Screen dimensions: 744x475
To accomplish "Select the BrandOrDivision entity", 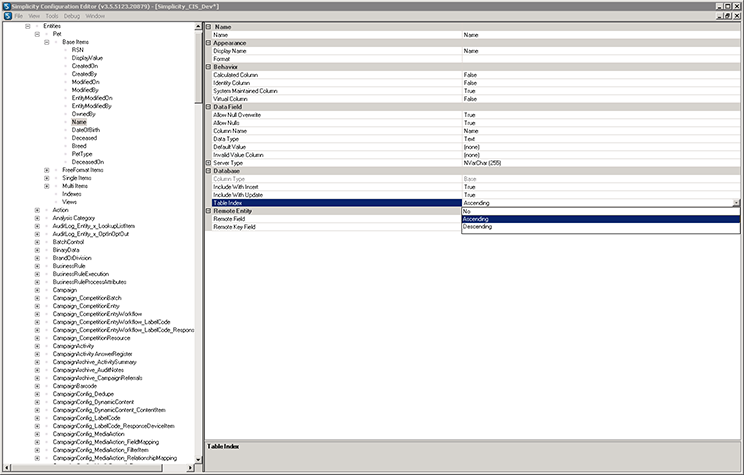I will click(72, 258).
